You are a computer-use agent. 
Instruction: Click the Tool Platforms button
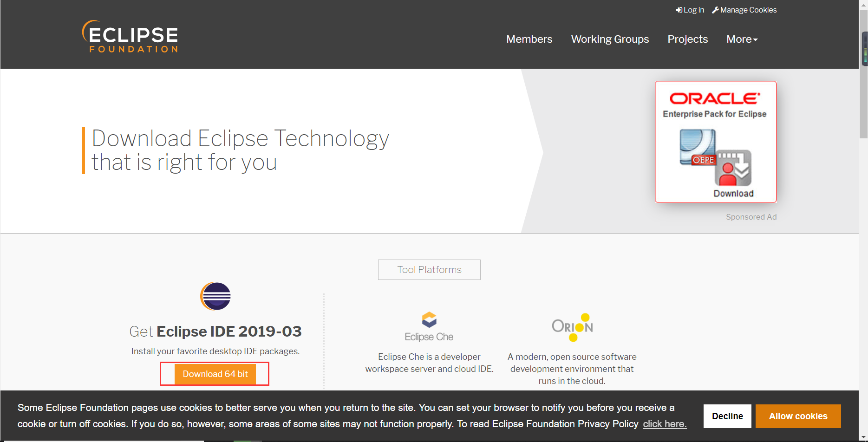(x=429, y=270)
